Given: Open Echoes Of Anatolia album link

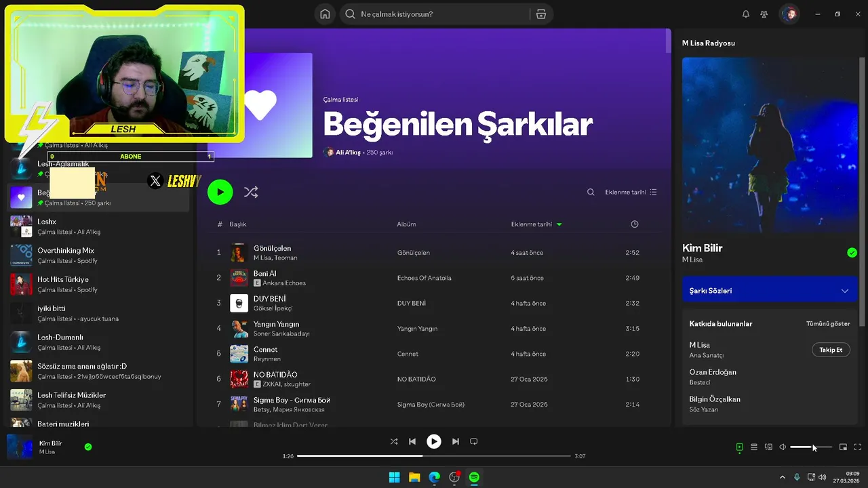Looking at the screenshot, I should click(424, 278).
